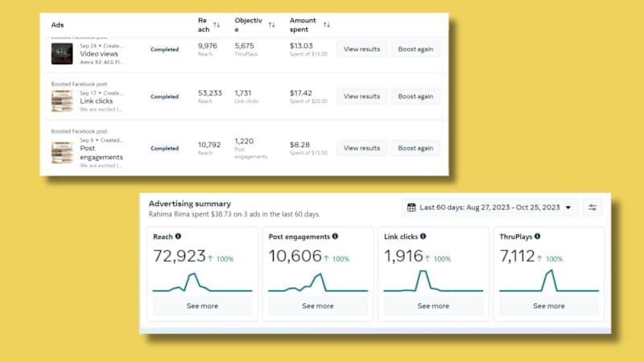Screen dimensions: 644x362
Task: Click the info icon beside Reach
Action: point(178,237)
